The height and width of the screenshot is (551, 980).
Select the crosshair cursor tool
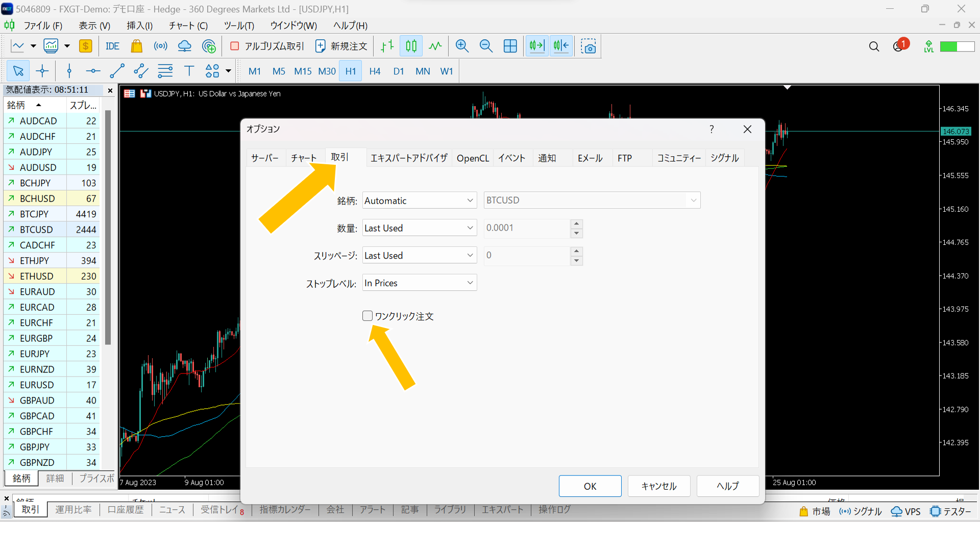(42, 71)
